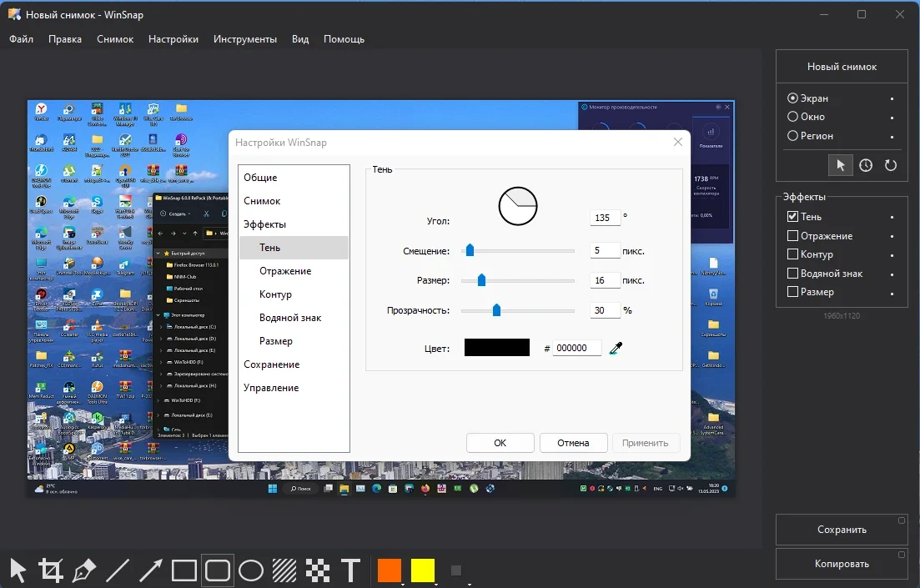
Task: Open options dot next to Окно
Action: click(x=892, y=118)
